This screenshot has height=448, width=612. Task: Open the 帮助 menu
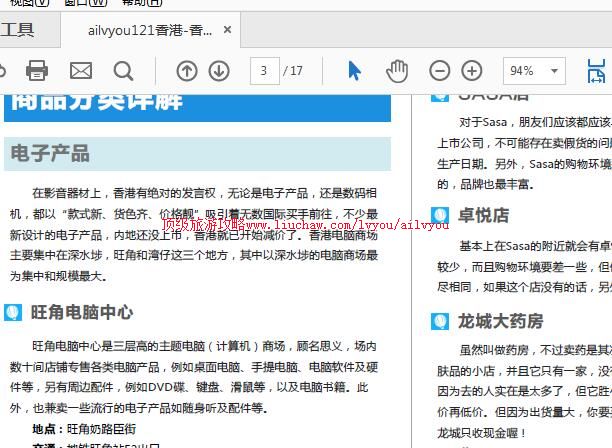(x=140, y=3)
